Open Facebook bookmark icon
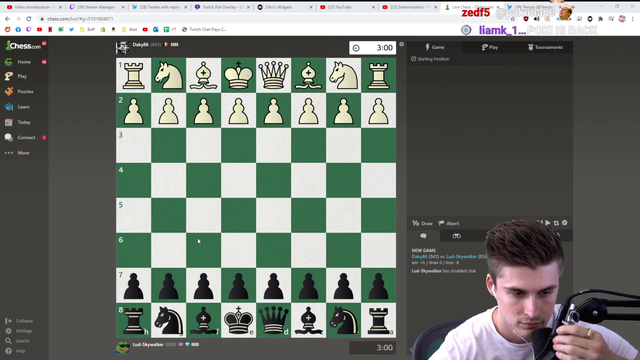This screenshot has height=360, width=640. tap(18, 29)
